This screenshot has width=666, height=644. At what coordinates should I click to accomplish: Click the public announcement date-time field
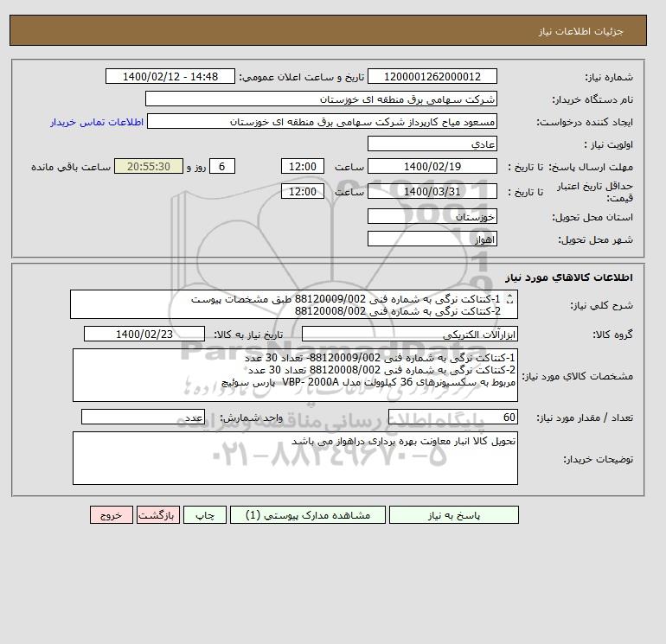coord(170,76)
